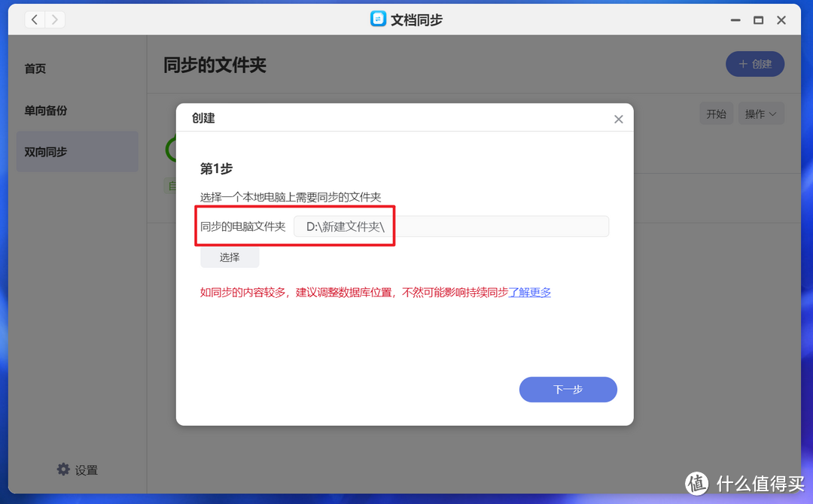Screen dimensions: 813x504
Task: Open the 操作 dropdown menu
Action: tap(760, 113)
